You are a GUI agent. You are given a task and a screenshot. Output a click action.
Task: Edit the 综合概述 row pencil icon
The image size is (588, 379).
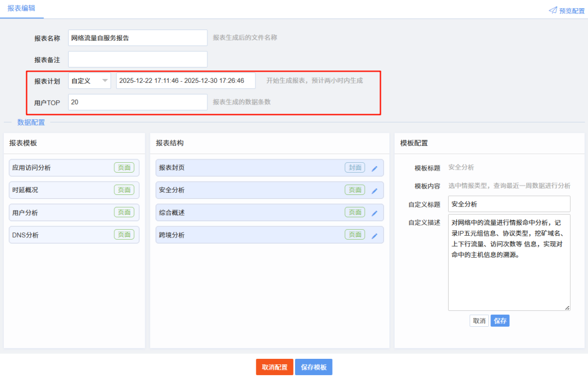point(374,213)
